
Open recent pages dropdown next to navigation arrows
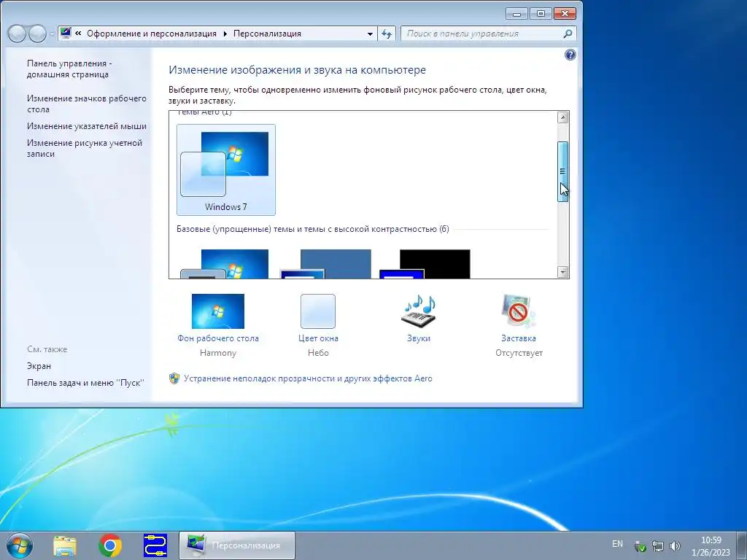(52, 34)
